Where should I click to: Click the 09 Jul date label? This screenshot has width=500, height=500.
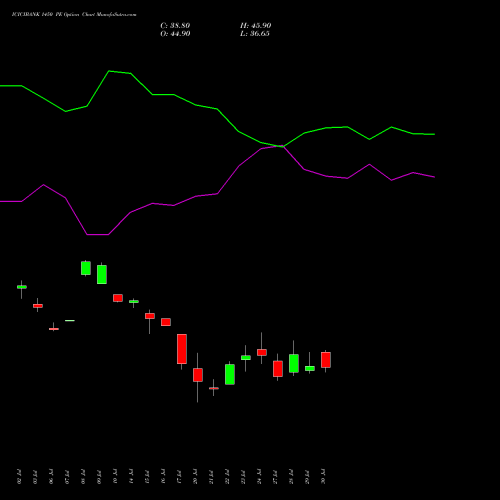pos(99,477)
